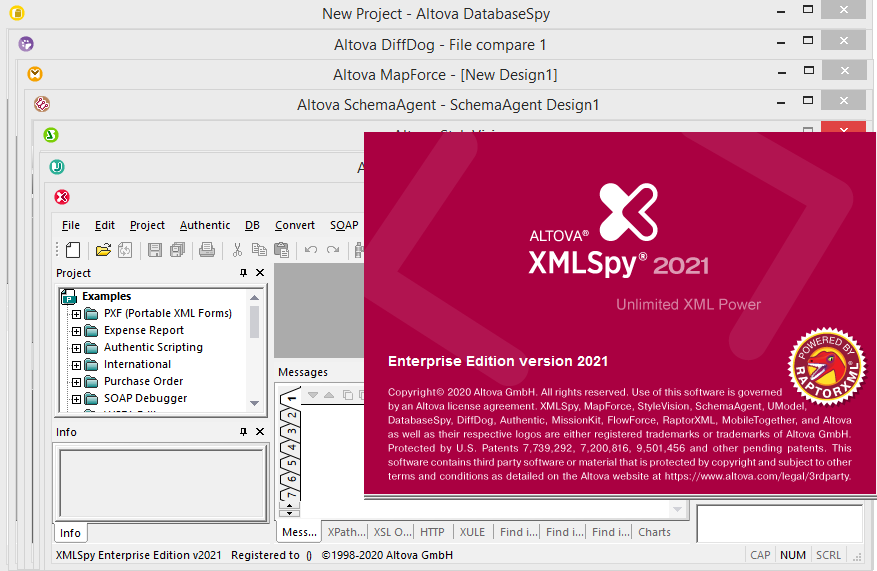Click the Print icon in toolbar
This screenshot has height=571, width=877.
(206, 250)
